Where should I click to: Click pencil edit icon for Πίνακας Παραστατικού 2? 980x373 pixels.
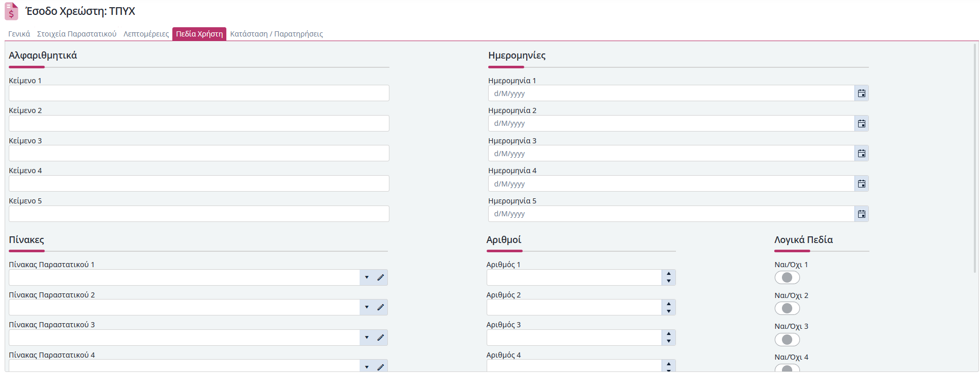(x=381, y=307)
